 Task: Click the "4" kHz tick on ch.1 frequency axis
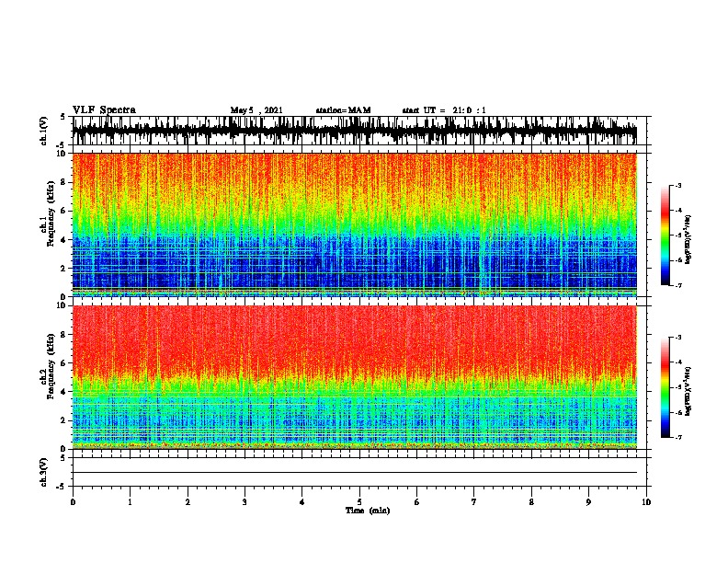coord(63,240)
